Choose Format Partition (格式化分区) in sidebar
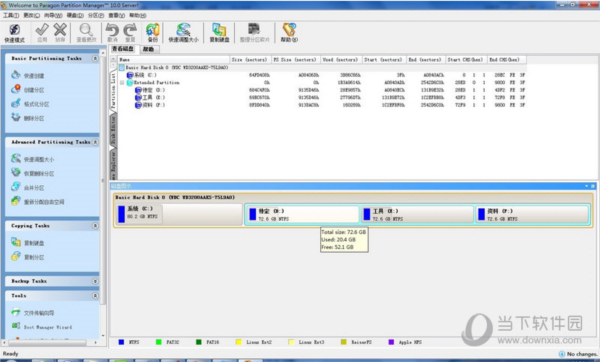 [x=30, y=104]
